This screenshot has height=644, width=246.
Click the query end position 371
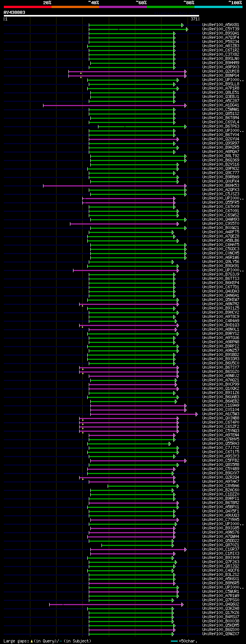pyautogui.click(x=194, y=19)
